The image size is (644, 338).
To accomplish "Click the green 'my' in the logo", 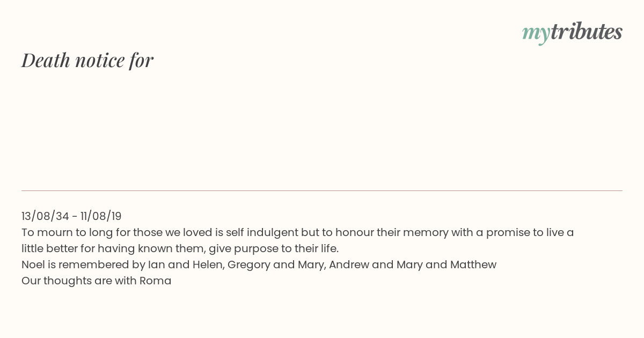I will click(536, 34).
